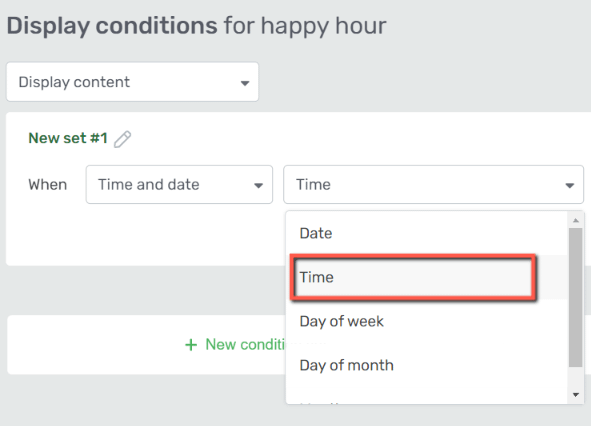Click the caret arrow of Time and date dropdown
The width and height of the screenshot is (591, 426).
(x=258, y=185)
